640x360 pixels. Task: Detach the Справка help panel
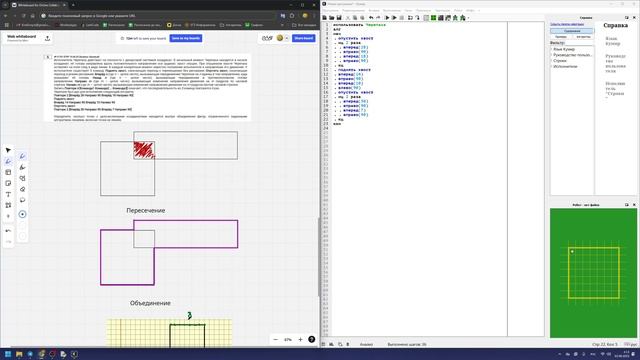tap(627, 18)
